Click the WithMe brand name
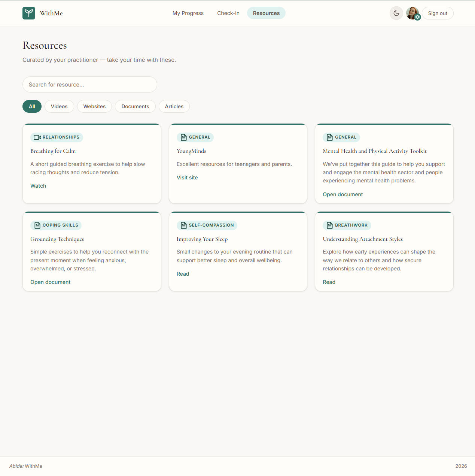 pos(51,13)
